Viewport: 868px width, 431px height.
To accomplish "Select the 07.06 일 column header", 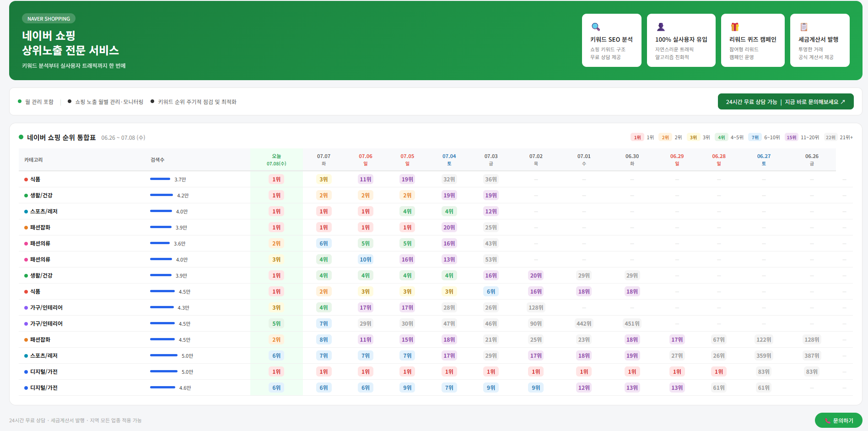I will (x=365, y=160).
